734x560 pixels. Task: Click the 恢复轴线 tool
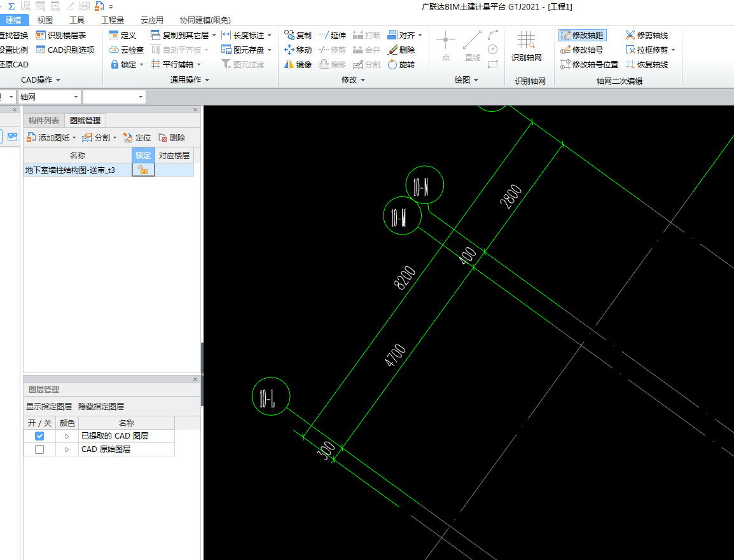pos(647,65)
